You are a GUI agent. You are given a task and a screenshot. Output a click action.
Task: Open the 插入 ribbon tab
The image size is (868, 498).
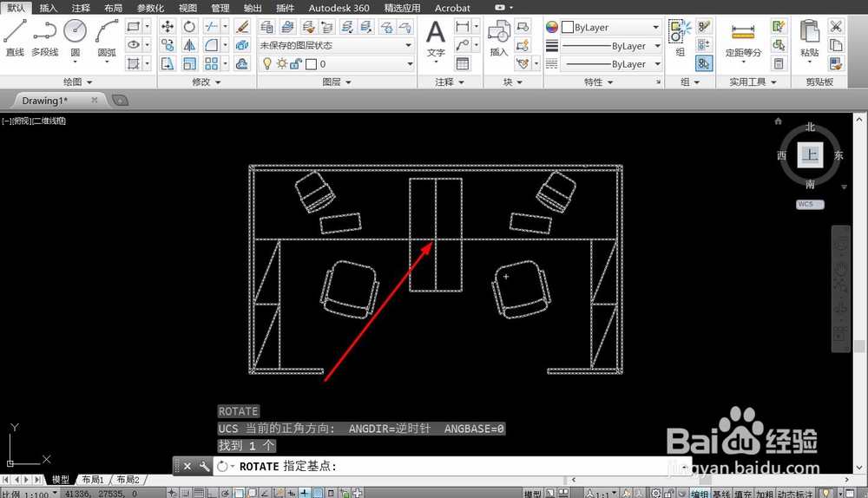(x=48, y=8)
